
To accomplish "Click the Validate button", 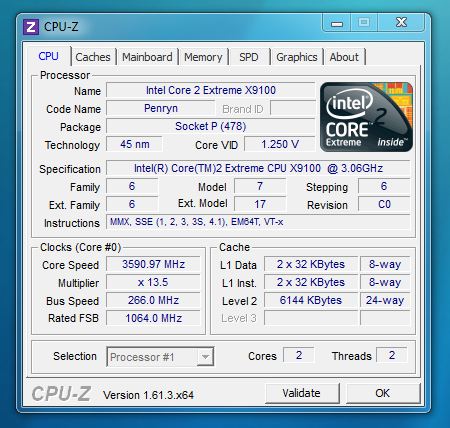I will (x=302, y=393).
